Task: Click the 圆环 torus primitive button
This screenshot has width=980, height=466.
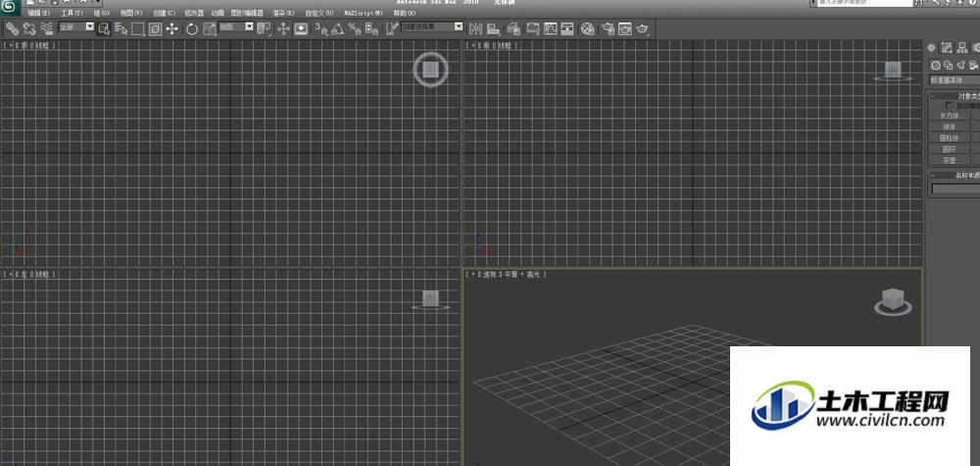Action: [950, 149]
